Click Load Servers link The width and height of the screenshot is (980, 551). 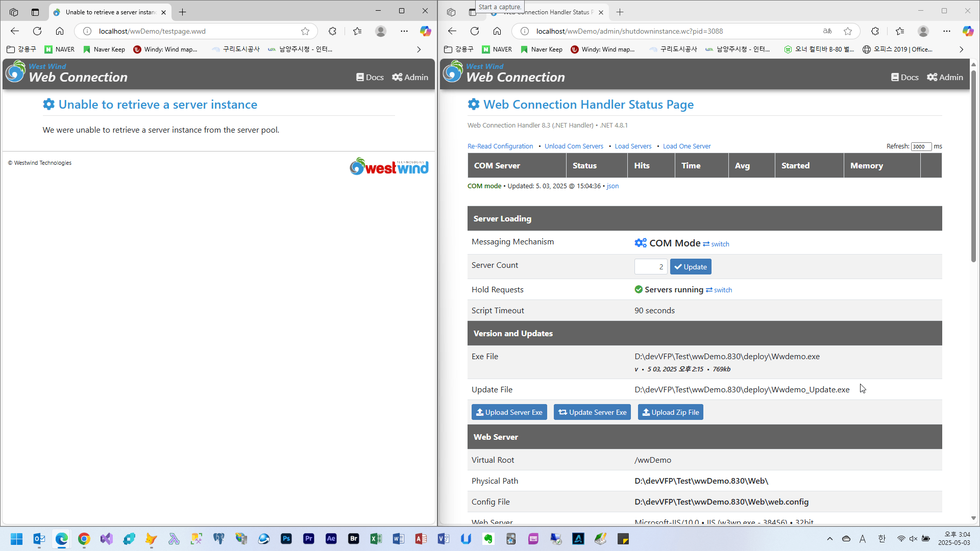coord(633,146)
